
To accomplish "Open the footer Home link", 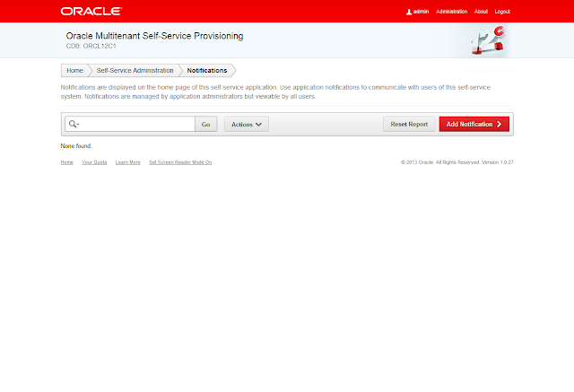I will pos(67,162).
